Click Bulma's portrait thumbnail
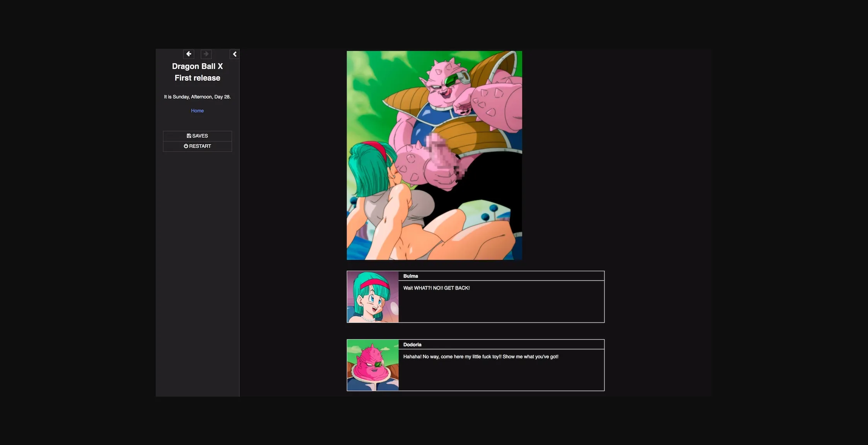This screenshot has height=445, width=868. [373, 297]
